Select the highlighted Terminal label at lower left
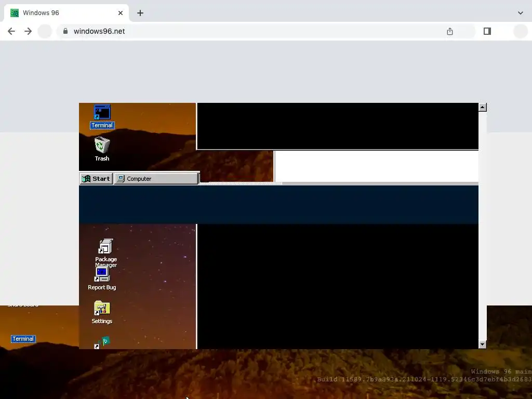This screenshot has width=532, height=399. [x=23, y=339]
